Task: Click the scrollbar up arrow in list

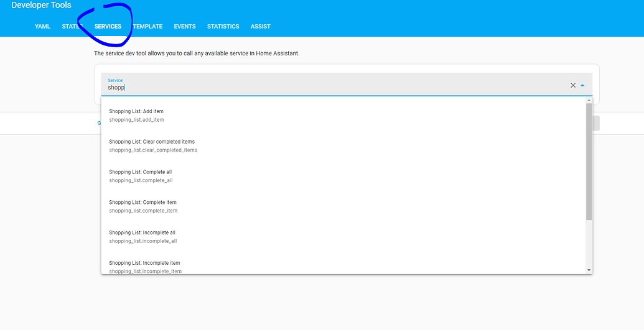Action: (589, 100)
